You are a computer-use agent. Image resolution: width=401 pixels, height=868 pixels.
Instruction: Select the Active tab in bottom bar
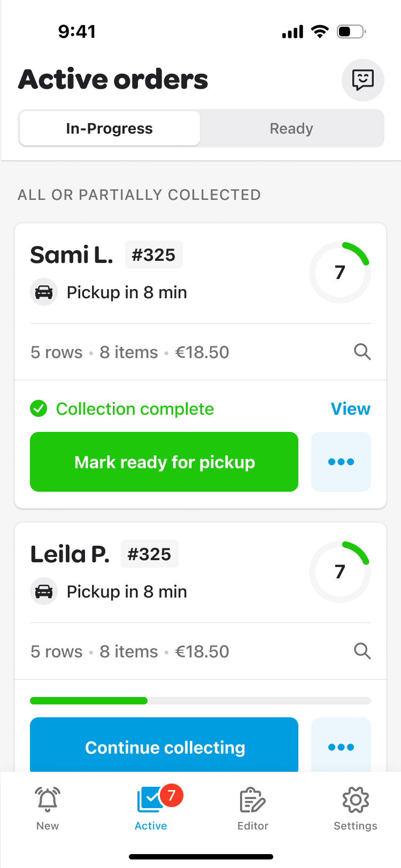151,807
